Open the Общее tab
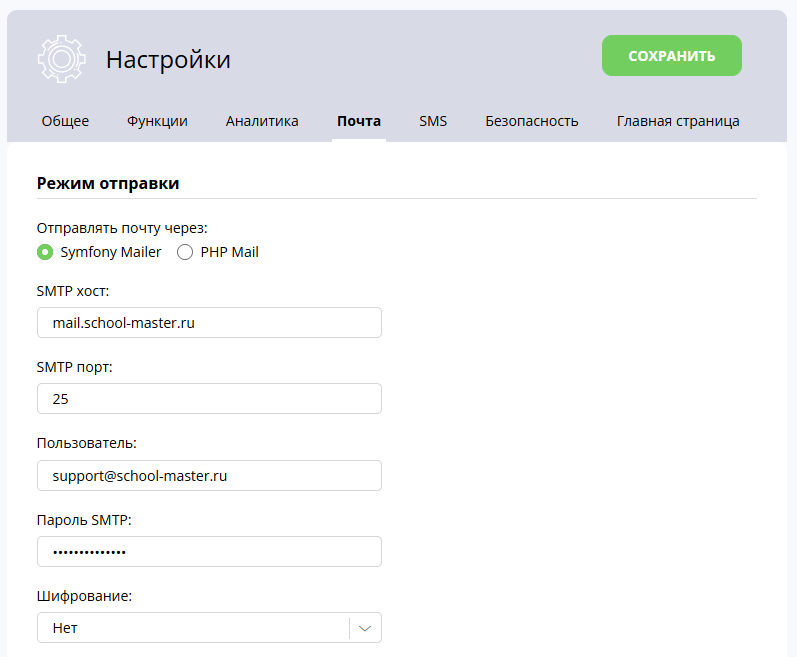 [65, 121]
